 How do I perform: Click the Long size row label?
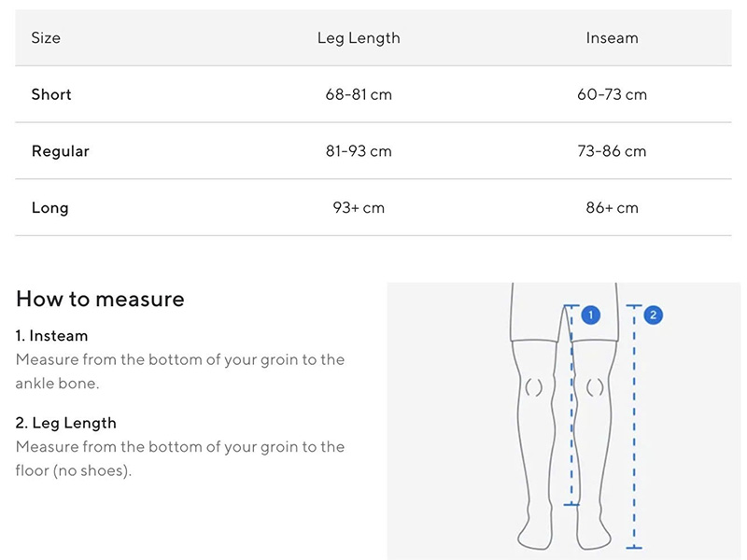pyautogui.click(x=50, y=208)
